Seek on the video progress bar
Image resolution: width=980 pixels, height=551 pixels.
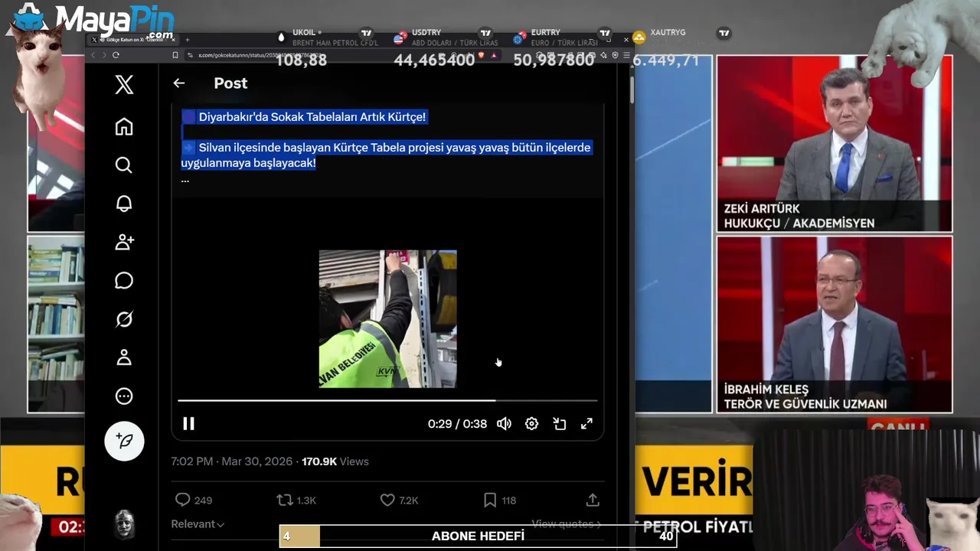click(x=387, y=400)
